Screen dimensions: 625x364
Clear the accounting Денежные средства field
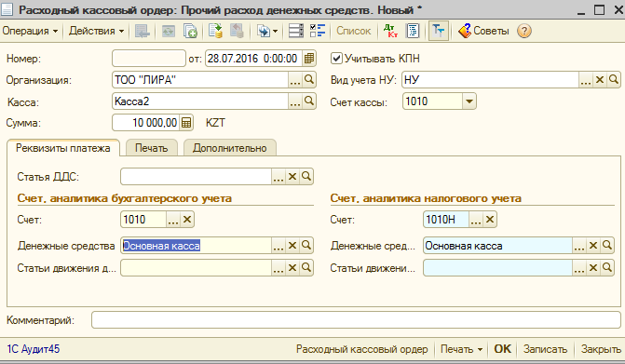[292, 246]
